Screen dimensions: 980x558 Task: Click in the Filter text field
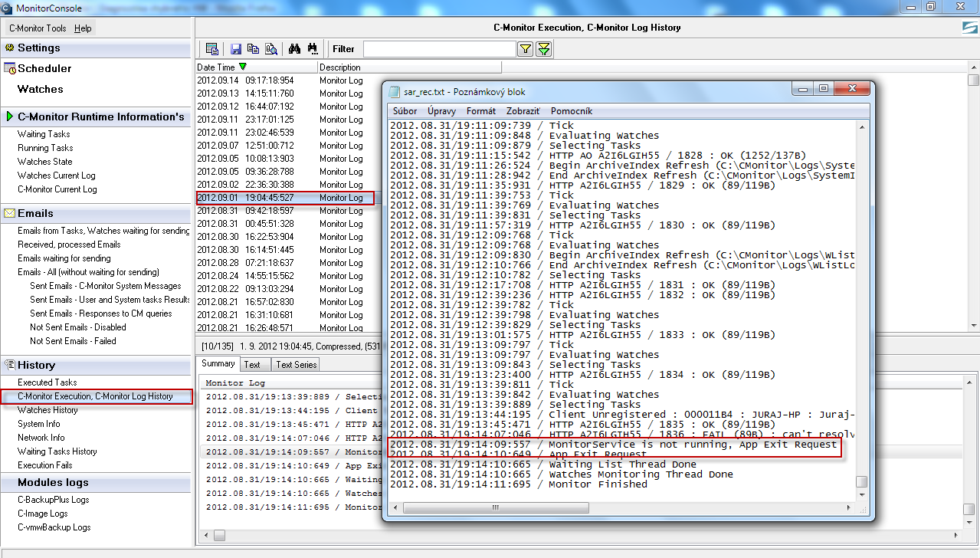point(439,49)
